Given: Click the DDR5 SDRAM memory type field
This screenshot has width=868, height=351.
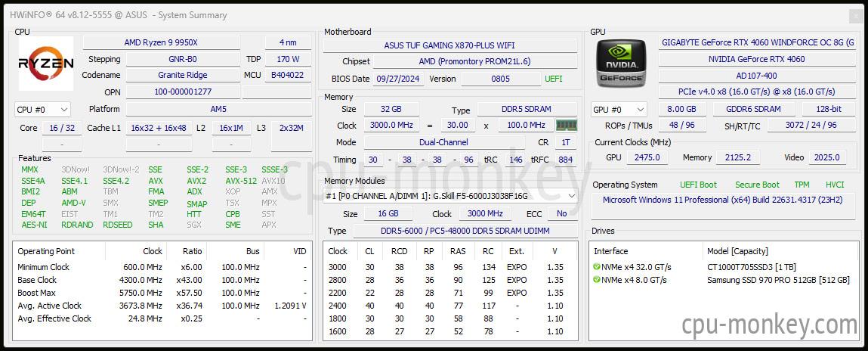Looking at the screenshot, I should [x=527, y=109].
